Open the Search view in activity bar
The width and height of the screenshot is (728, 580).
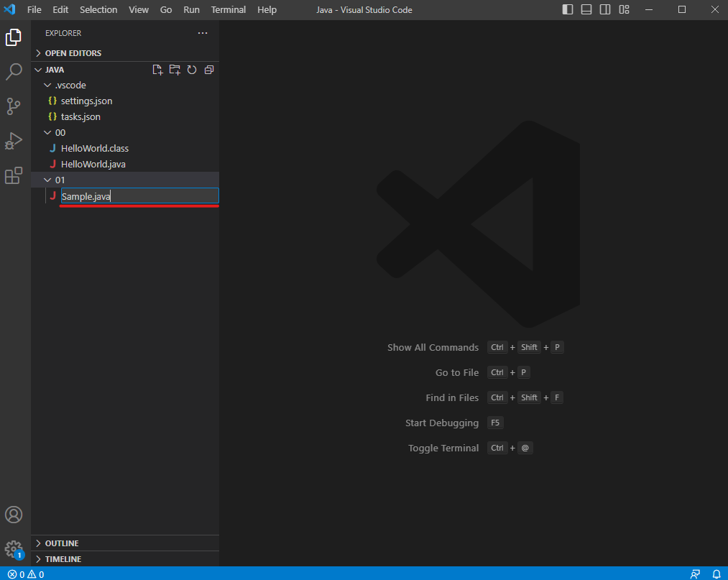point(14,72)
